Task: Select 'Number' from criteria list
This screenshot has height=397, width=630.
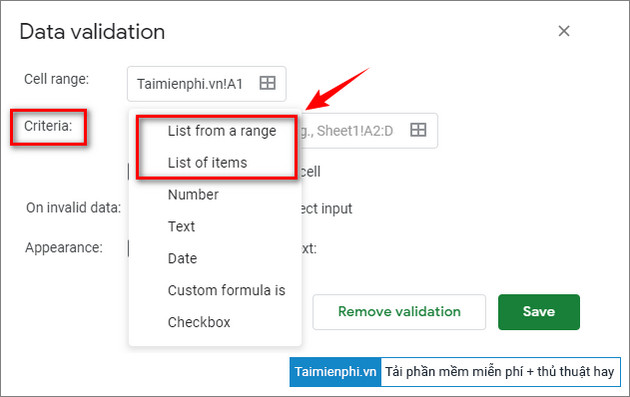Action: [193, 194]
